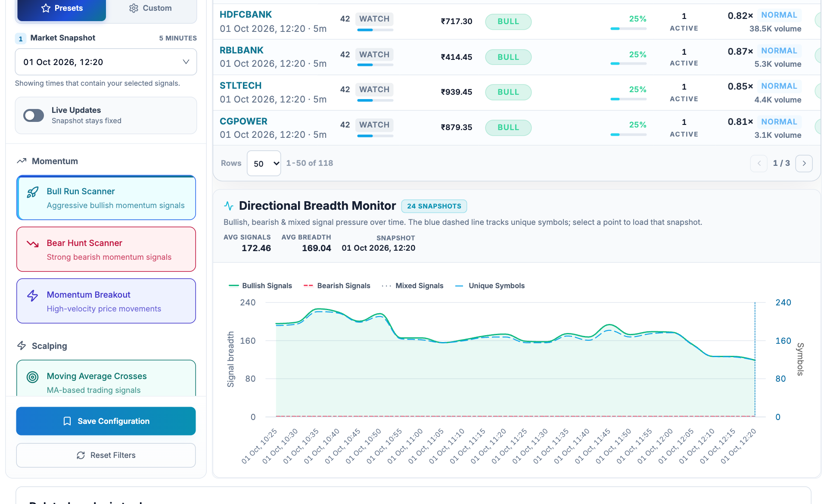Click the pulse icon beside Directional Breadth Monitor
This screenshot has height=504, width=827.
click(229, 206)
